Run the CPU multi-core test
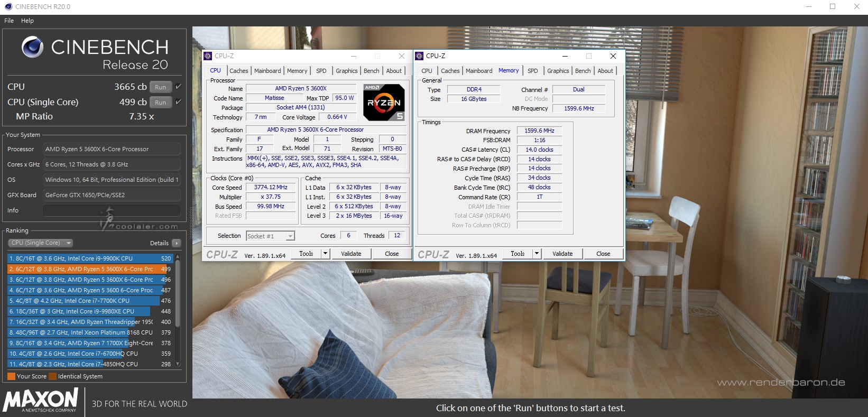 161,87
